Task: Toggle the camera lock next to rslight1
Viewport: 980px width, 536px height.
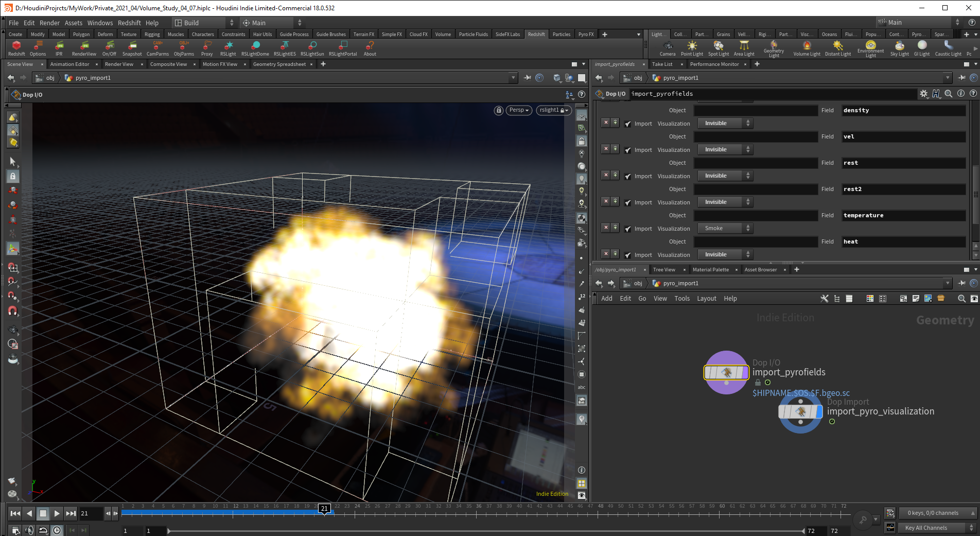Action: [x=561, y=110]
